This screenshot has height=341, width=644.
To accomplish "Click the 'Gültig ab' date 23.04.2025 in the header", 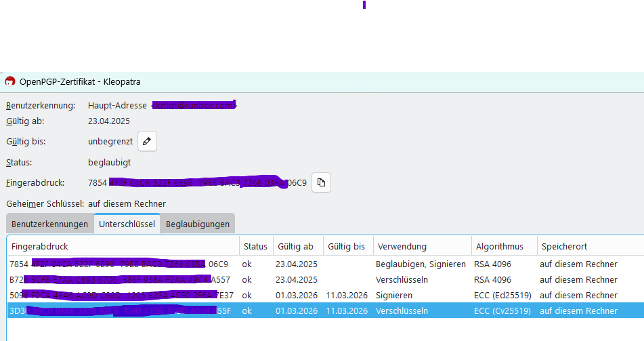I will point(109,121).
